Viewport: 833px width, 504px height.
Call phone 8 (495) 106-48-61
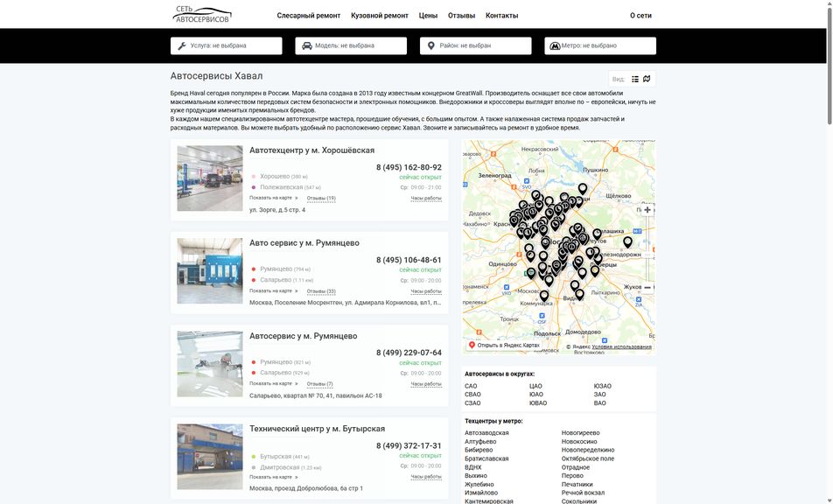tap(409, 260)
